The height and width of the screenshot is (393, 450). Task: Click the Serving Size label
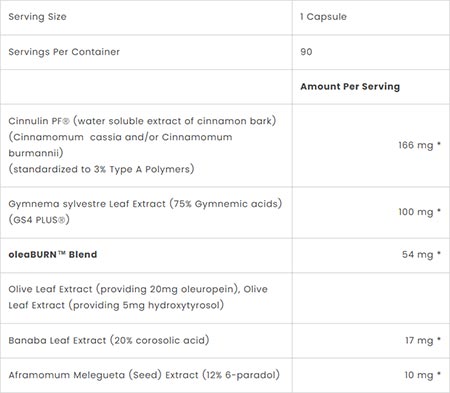click(37, 17)
